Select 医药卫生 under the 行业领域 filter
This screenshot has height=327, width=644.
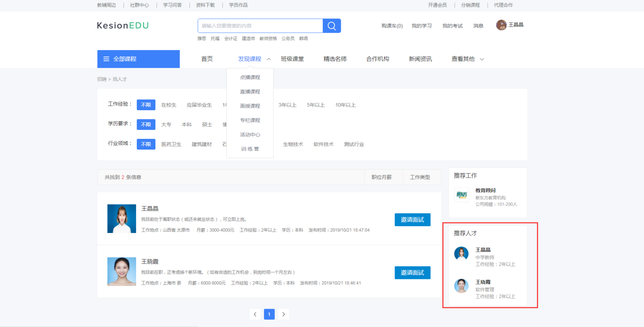(x=171, y=144)
